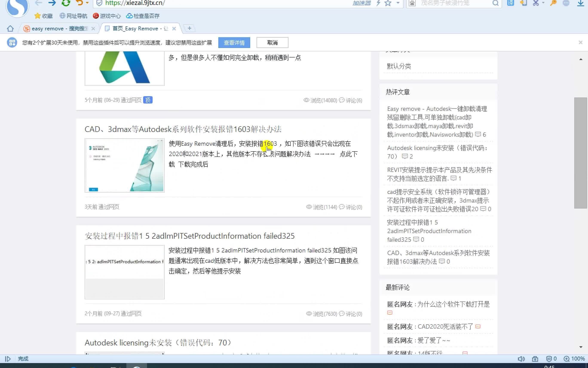
Task: Mute sound via speaker icon
Action: click(x=521, y=359)
